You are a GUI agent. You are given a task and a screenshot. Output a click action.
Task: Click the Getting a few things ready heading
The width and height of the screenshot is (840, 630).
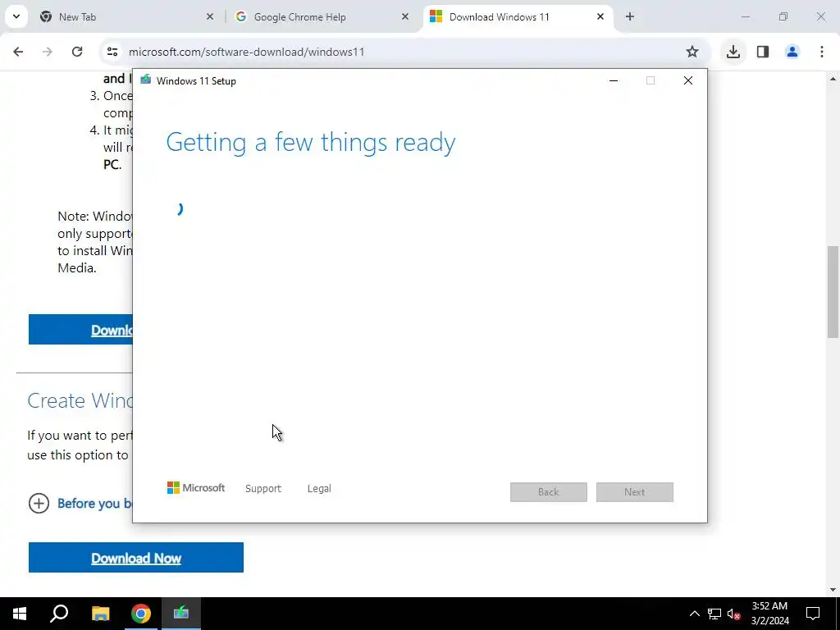click(x=311, y=143)
